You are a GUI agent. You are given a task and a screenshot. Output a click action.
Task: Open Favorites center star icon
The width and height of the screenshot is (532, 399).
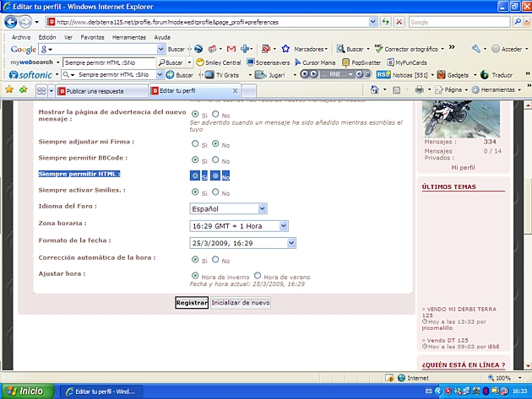pos(9,89)
